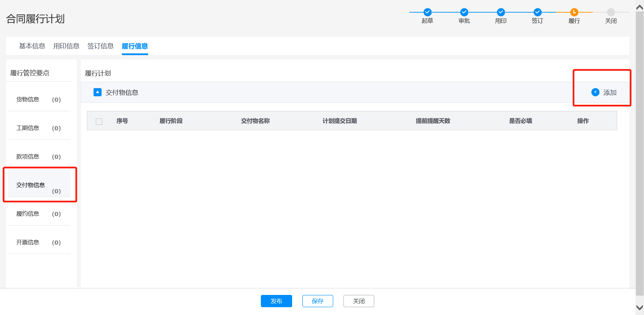The width and height of the screenshot is (644, 315).
Task: Go to the 签订信息 tab
Action: (x=101, y=46)
